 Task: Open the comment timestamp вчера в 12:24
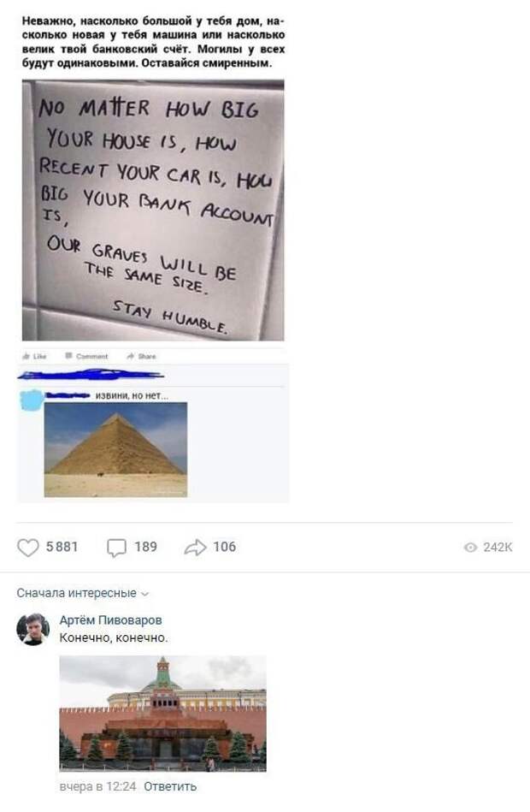[x=97, y=786]
